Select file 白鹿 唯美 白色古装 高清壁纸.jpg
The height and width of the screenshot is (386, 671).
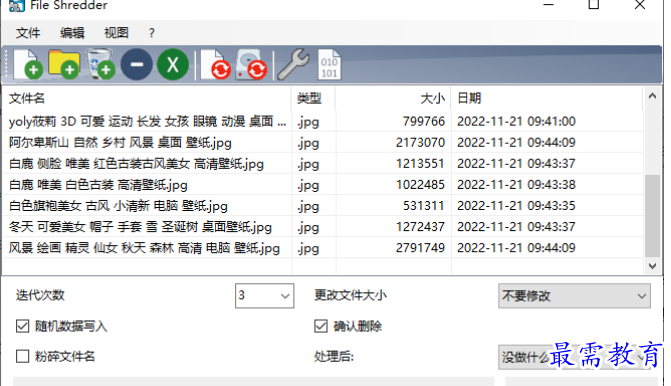pos(323,185)
